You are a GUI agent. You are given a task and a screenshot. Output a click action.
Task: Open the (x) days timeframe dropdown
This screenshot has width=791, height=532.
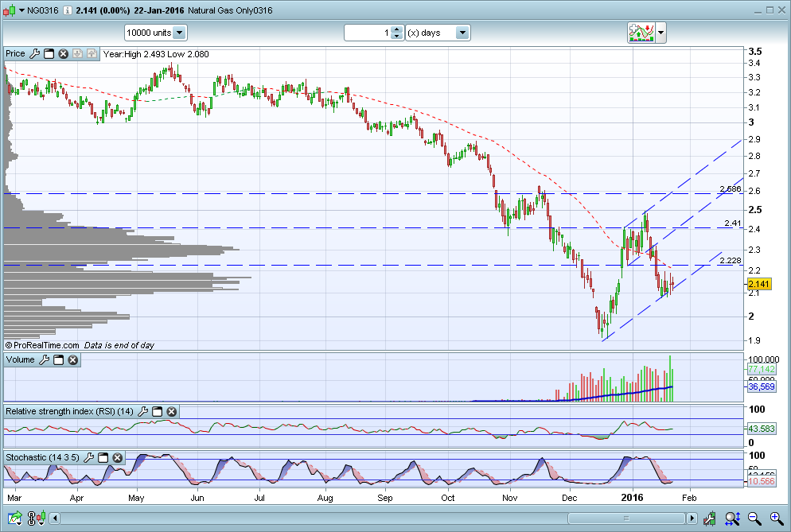coord(462,33)
